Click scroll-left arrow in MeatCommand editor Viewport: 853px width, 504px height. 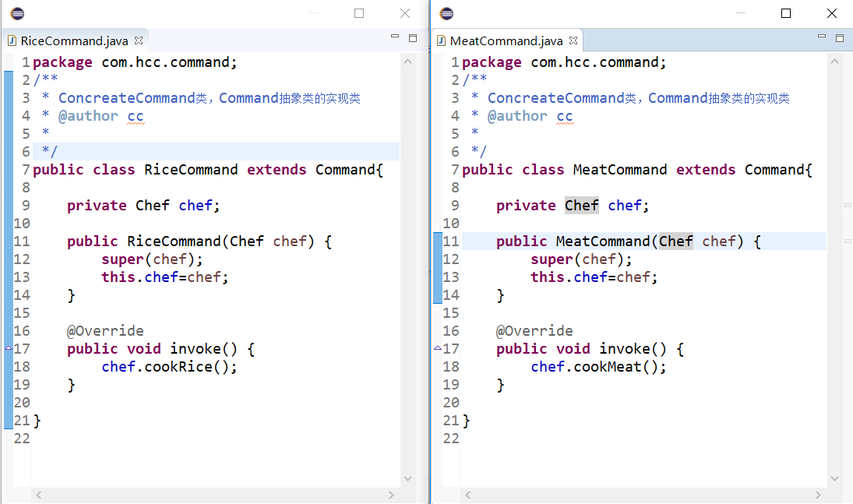tap(468, 495)
